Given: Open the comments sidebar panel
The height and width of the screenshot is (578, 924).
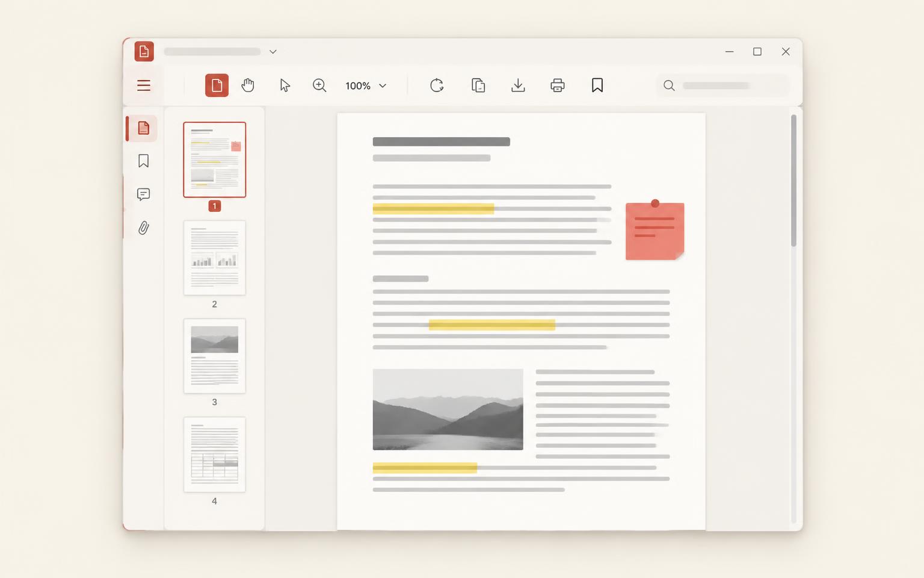Looking at the screenshot, I should [x=143, y=194].
